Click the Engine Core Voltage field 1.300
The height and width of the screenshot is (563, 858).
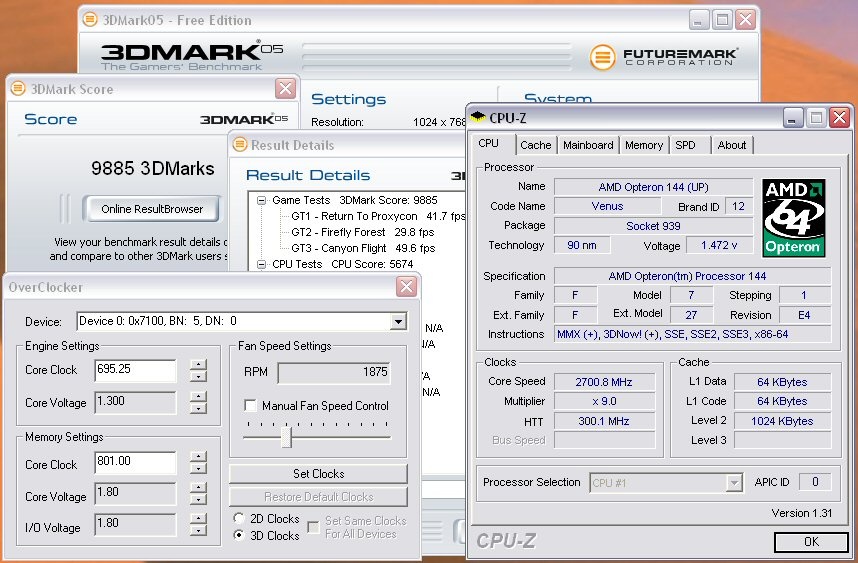point(135,402)
